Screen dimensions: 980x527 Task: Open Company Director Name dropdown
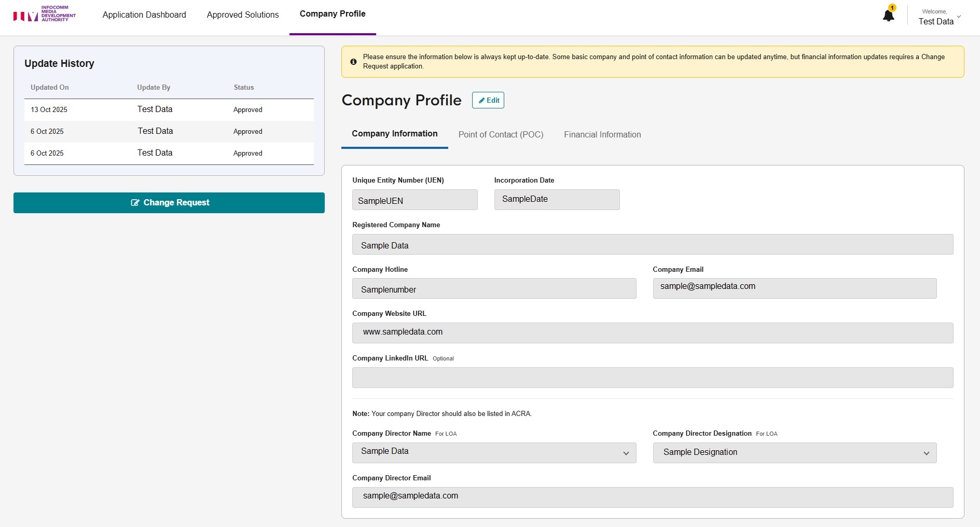click(x=494, y=452)
